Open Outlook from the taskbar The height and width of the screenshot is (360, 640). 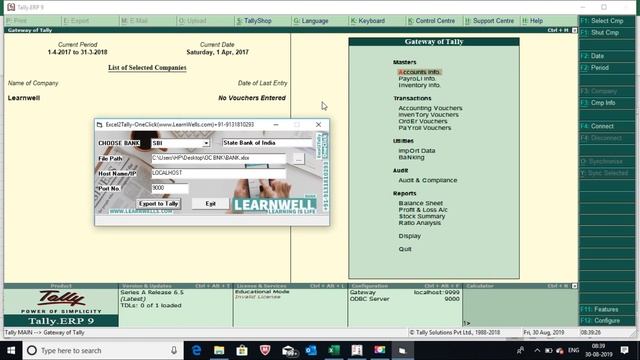pyautogui.click(x=311, y=351)
